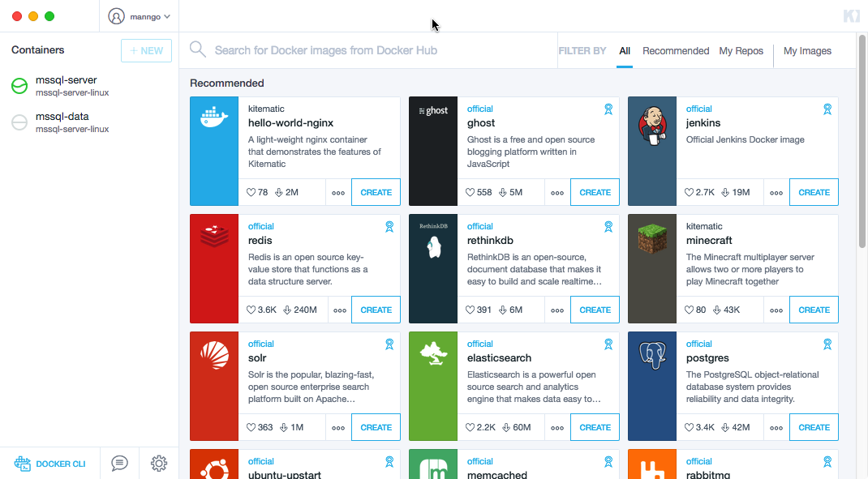Image resolution: width=868 pixels, height=479 pixels.
Task: Create a new container with + NEW
Action: coord(146,50)
